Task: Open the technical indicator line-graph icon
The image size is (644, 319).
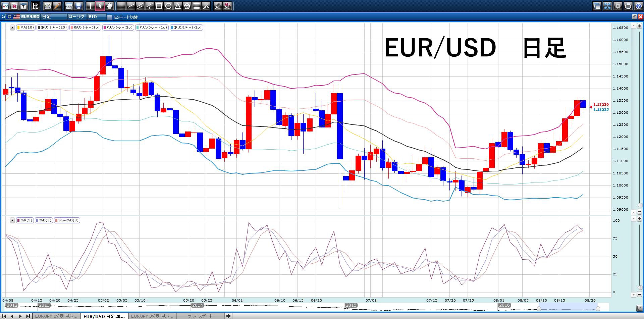Action: [x=48, y=6]
